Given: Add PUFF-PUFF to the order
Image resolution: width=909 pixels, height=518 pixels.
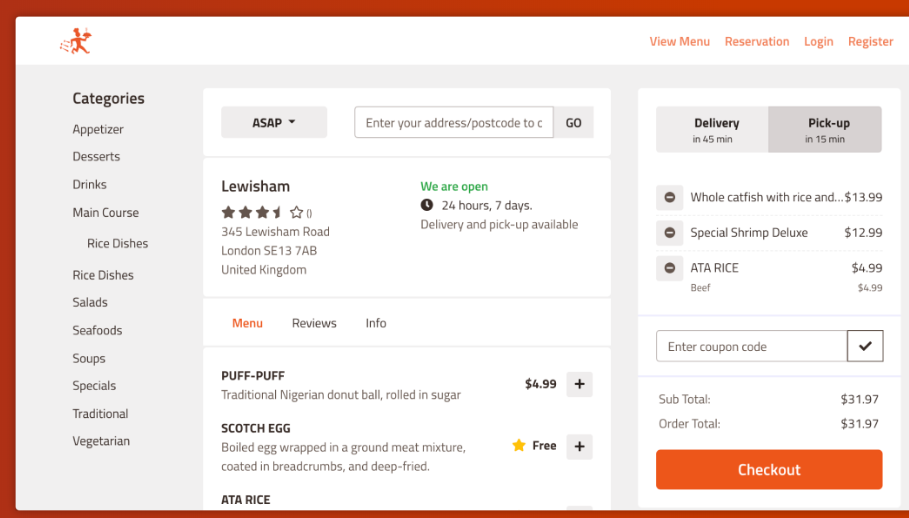Looking at the screenshot, I should (x=579, y=384).
